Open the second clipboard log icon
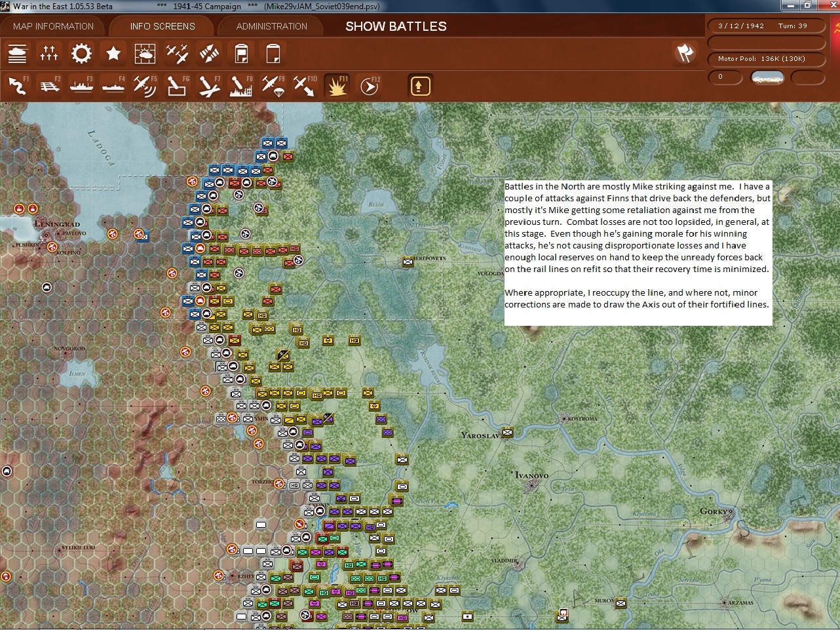This screenshot has width=840, height=630. 273,53
